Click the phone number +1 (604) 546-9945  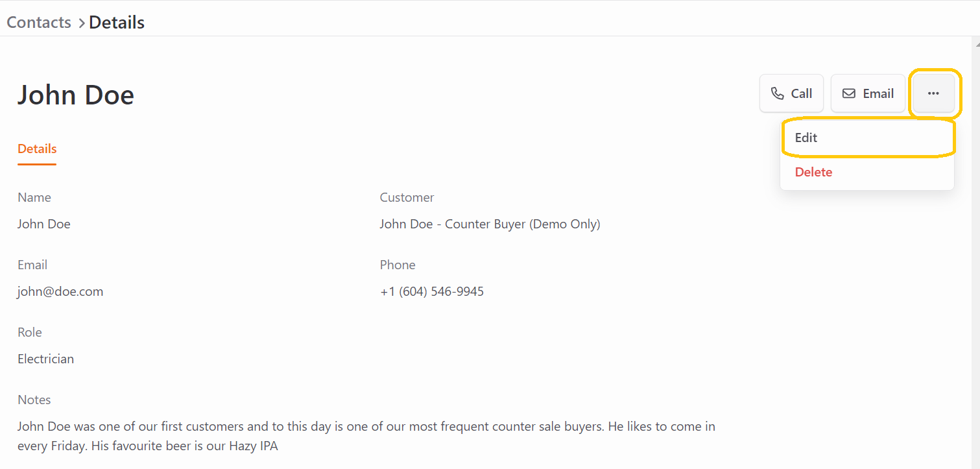tap(432, 291)
